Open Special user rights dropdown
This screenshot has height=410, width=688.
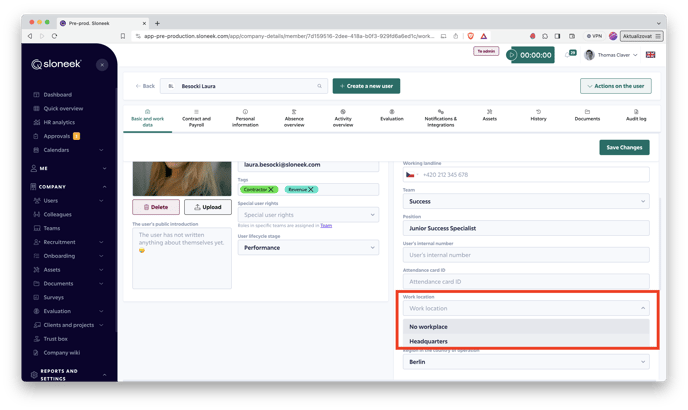pyautogui.click(x=308, y=215)
